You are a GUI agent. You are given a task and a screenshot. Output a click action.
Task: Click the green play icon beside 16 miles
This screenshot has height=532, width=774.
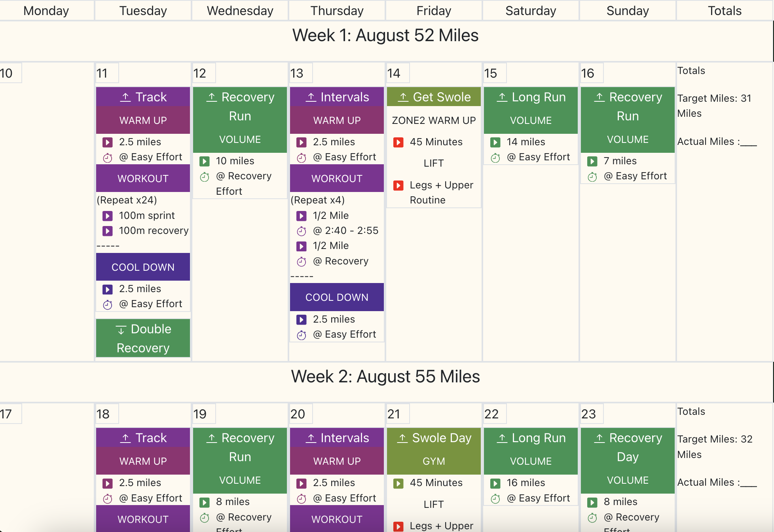[495, 483]
